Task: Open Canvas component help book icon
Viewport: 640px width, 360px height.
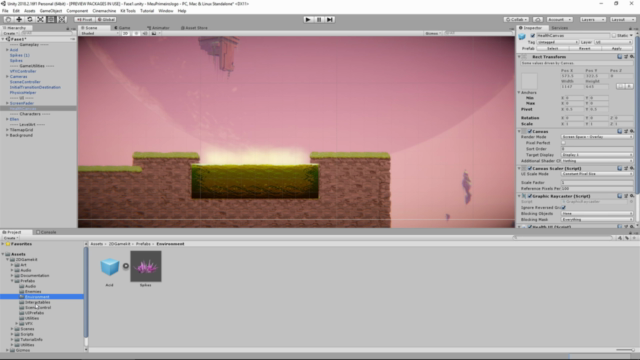Action: [x=620, y=131]
